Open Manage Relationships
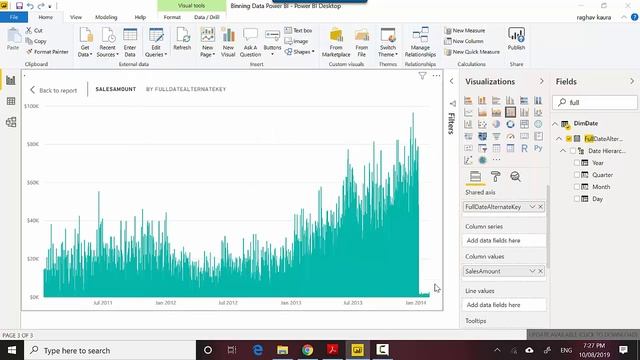The width and height of the screenshot is (640, 360). 420,42
